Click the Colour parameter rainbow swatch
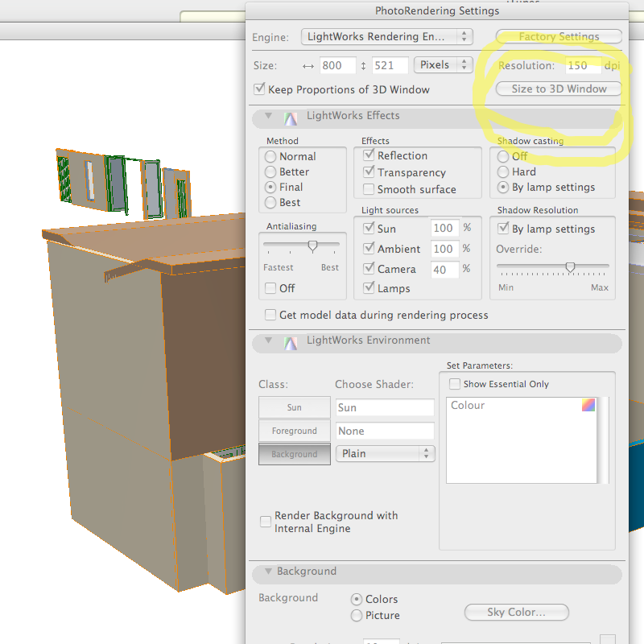644x644 pixels. pos(588,405)
